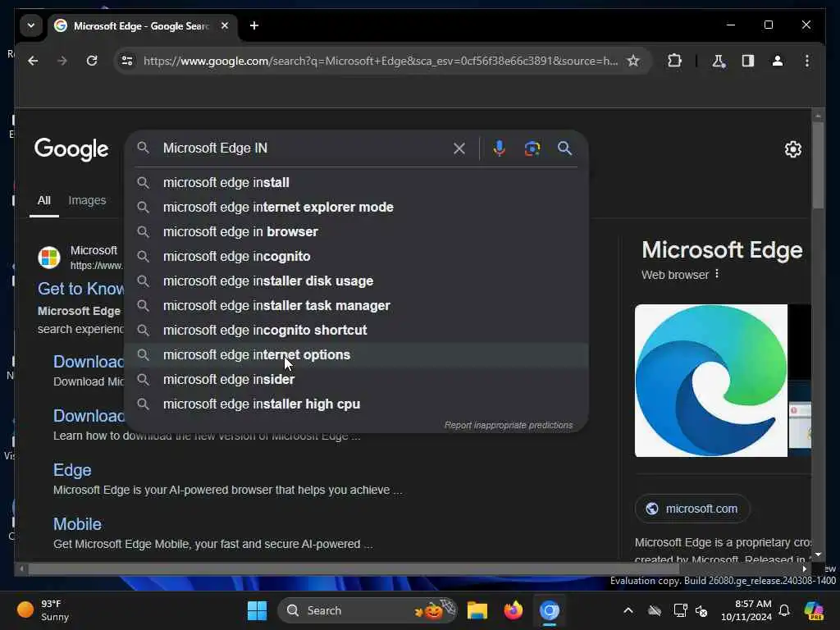Screen dimensions: 840x630
Task: Open the 'Edge' sitelink result
Action: click(72, 470)
